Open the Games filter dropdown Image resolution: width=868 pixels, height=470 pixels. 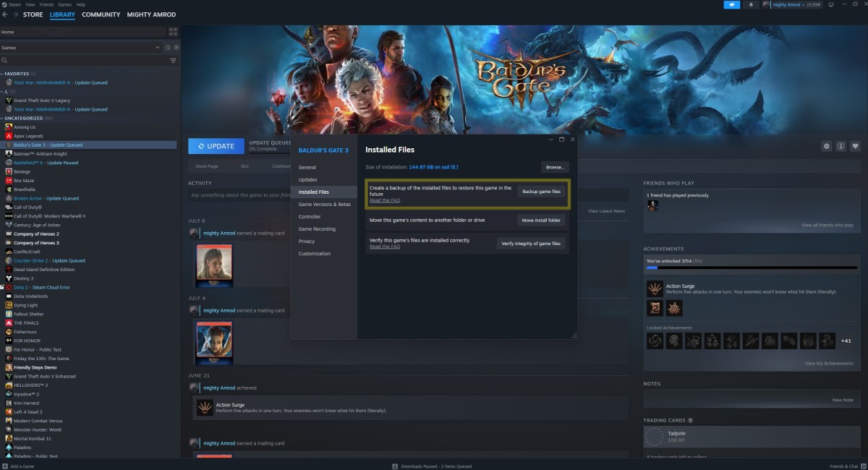[81, 48]
